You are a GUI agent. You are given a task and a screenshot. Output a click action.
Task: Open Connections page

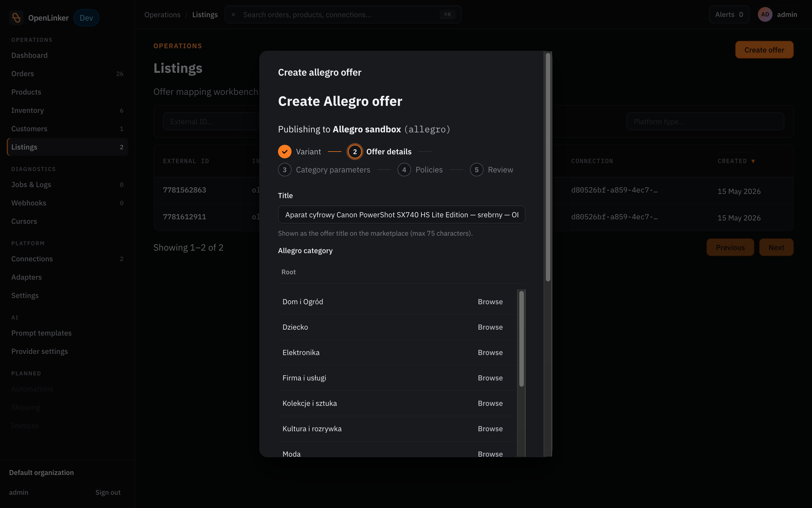[x=67, y=259]
